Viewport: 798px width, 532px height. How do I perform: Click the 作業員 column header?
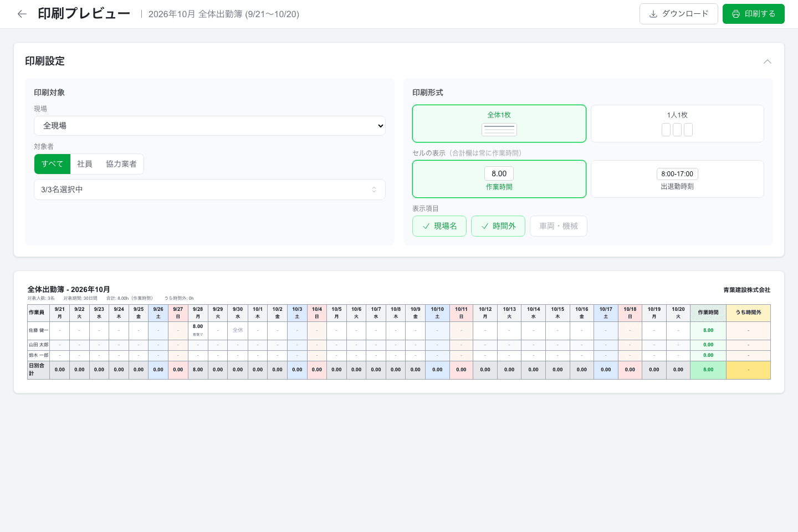coord(39,313)
